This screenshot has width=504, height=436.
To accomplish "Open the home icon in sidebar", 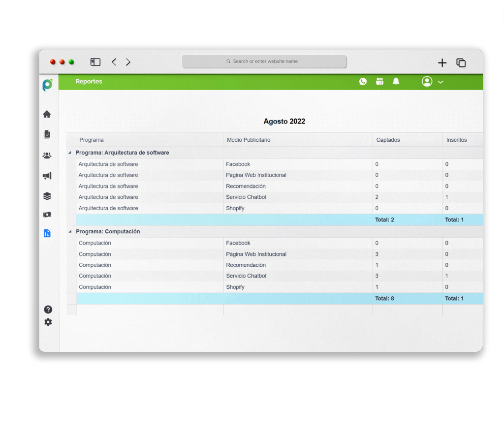I will click(x=47, y=114).
